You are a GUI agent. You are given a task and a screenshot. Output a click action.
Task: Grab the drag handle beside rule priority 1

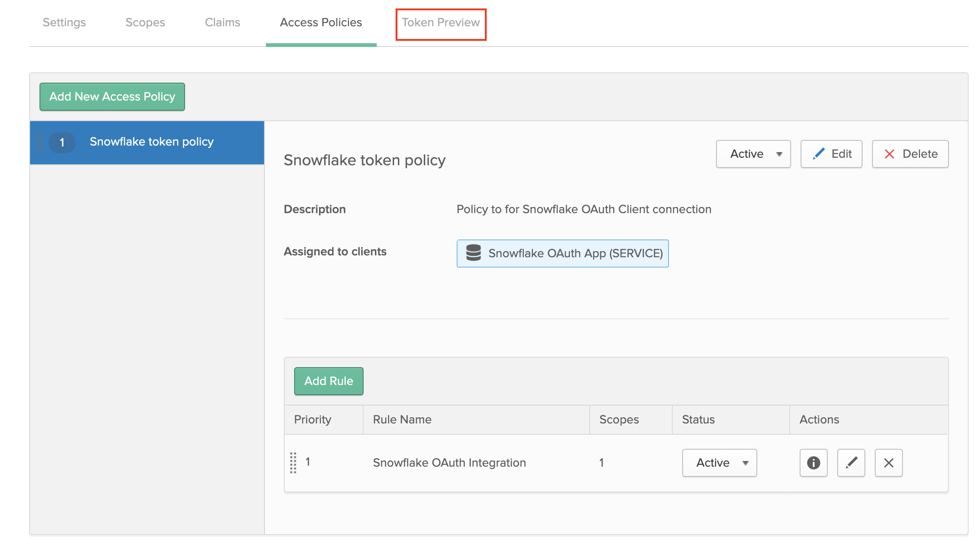[294, 462]
